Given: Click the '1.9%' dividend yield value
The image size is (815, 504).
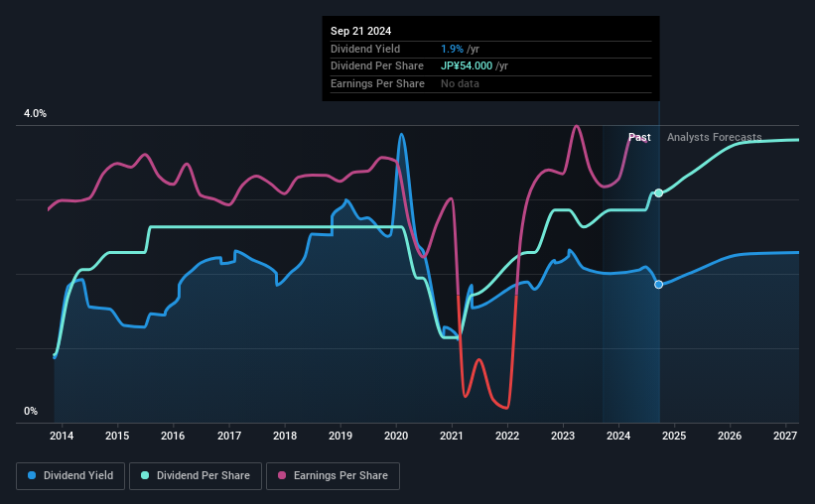Looking at the screenshot, I should click(x=452, y=49).
